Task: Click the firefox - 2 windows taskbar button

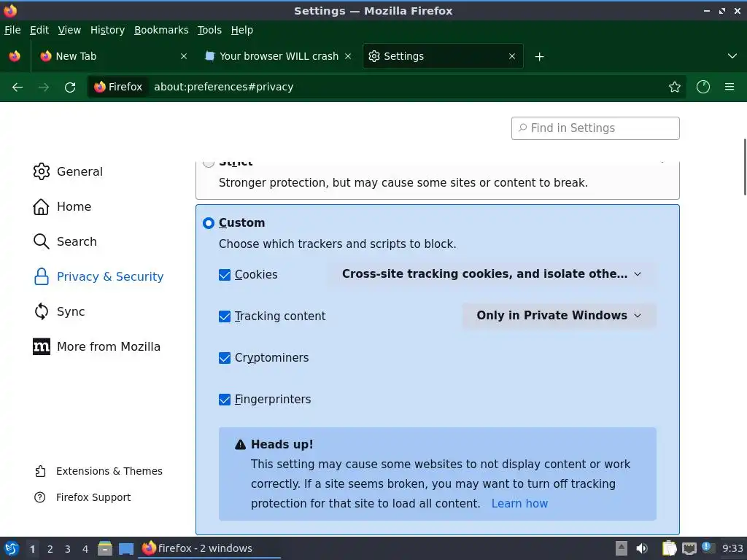Action: (x=209, y=548)
